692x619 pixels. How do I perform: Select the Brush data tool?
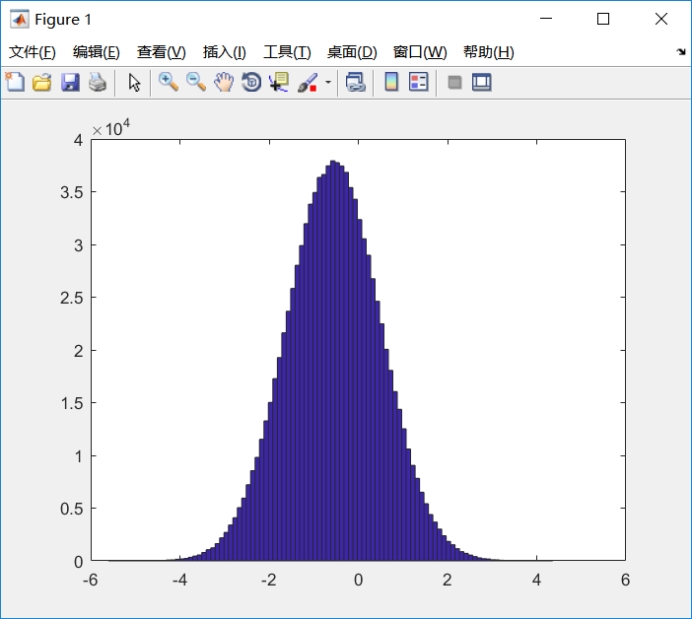pyautogui.click(x=307, y=82)
